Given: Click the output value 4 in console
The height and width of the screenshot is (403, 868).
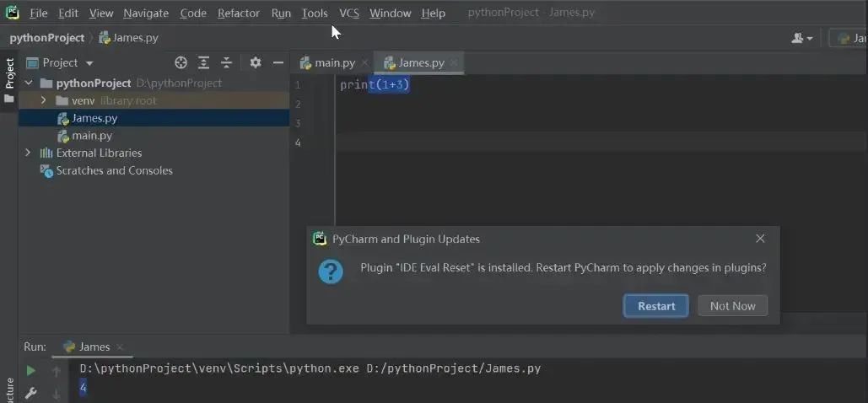Looking at the screenshot, I should [x=83, y=388].
